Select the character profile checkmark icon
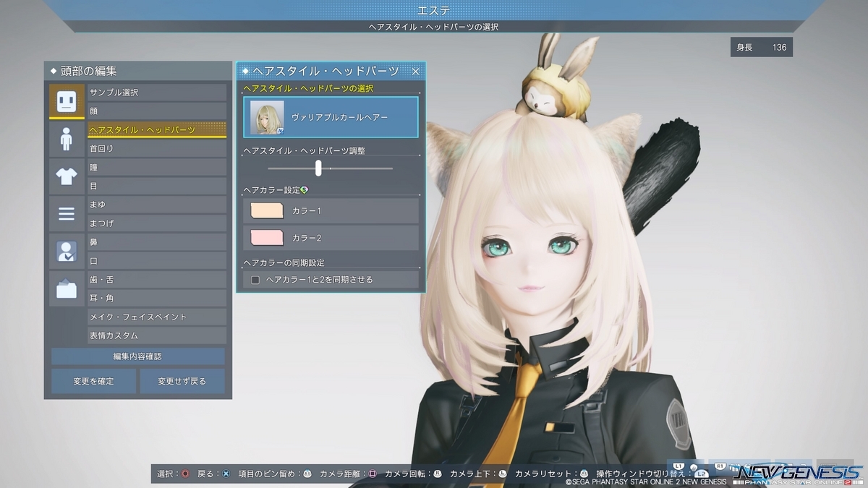Image resolution: width=868 pixels, height=488 pixels. 67,252
